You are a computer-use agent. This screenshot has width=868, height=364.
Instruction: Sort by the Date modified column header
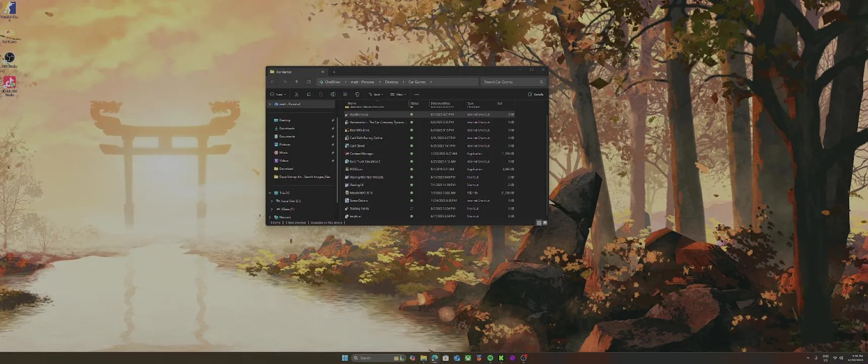coord(441,104)
